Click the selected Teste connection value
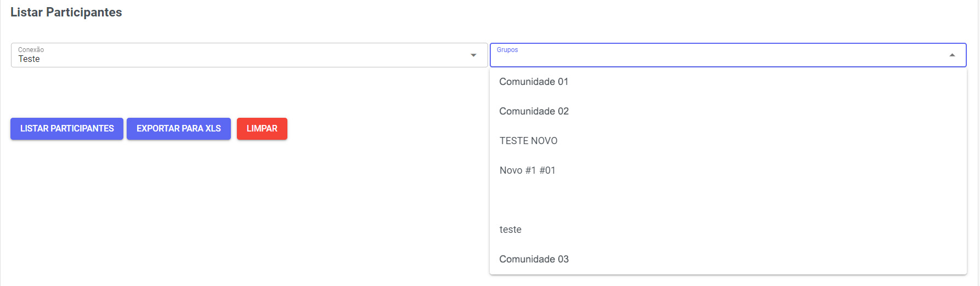The width and height of the screenshot is (980, 286). pos(29,59)
